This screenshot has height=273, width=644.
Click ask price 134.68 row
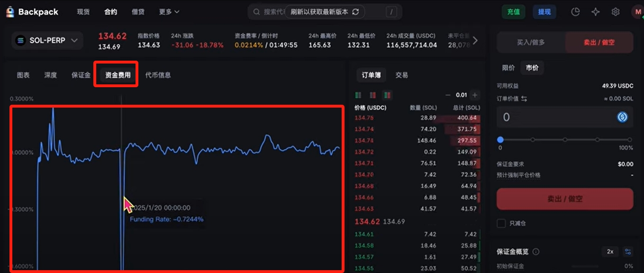417,186
